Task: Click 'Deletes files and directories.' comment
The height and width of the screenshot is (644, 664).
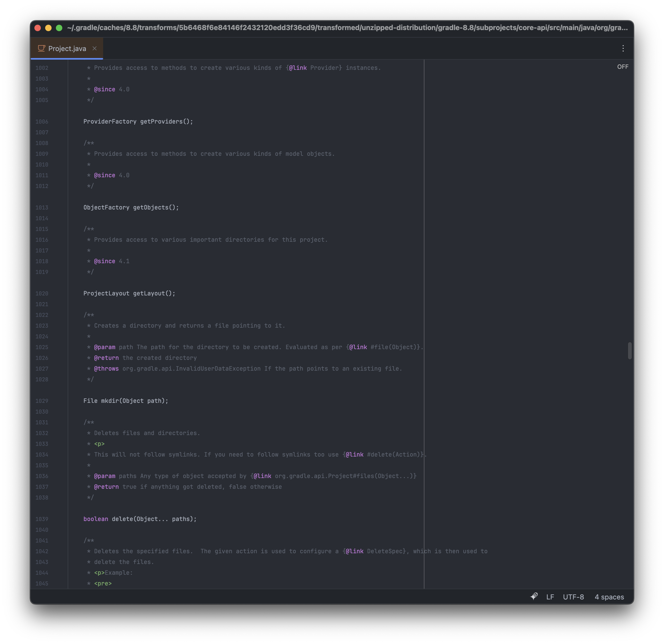Action: click(x=147, y=433)
